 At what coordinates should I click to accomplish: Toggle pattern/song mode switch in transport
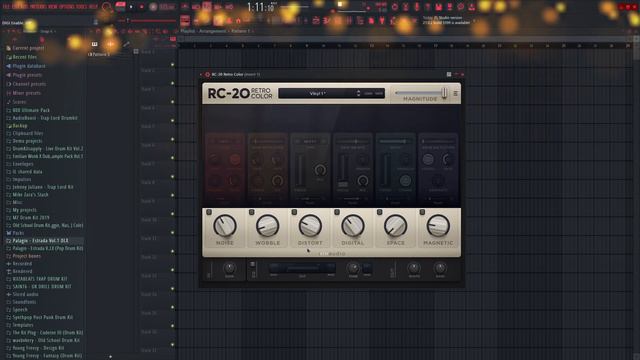(x=120, y=7)
